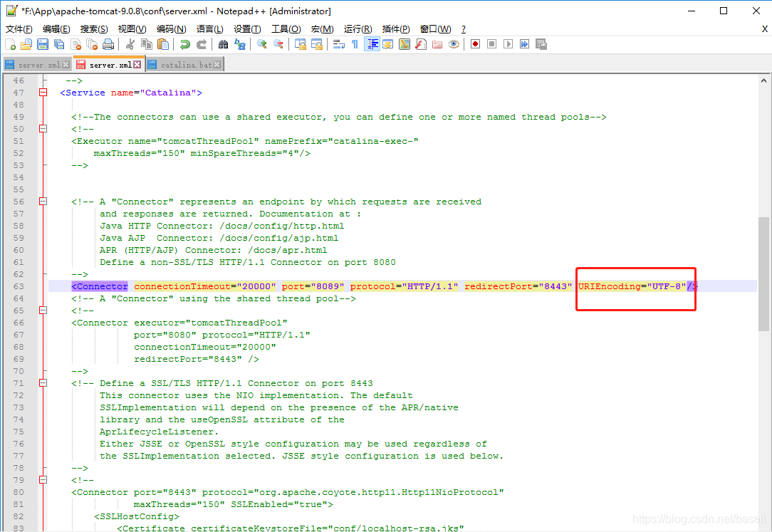Open the 搜索(S) menu

pyautogui.click(x=93, y=29)
